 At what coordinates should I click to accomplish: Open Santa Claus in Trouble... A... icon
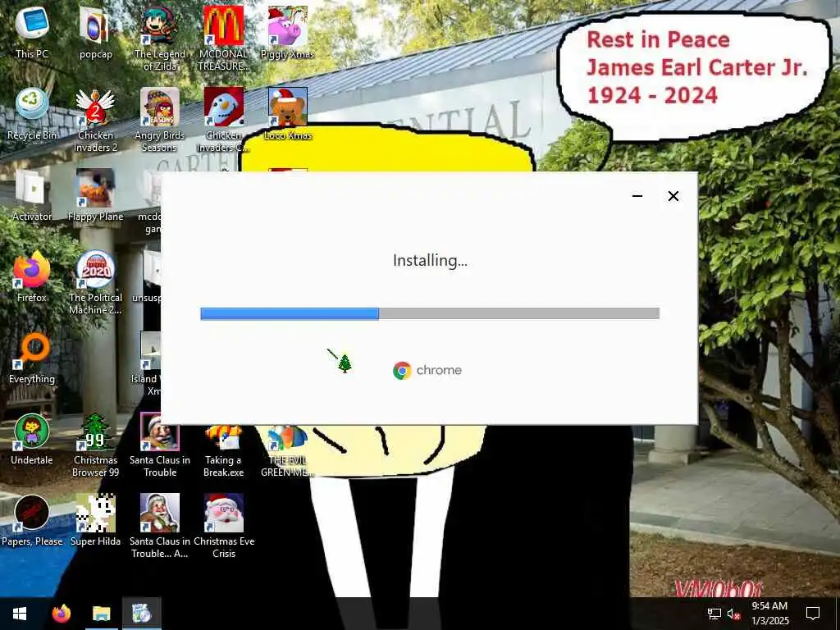coord(160,527)
